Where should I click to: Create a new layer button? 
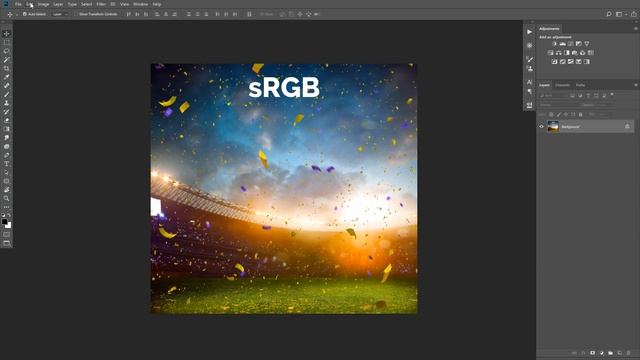pos(620,353)
